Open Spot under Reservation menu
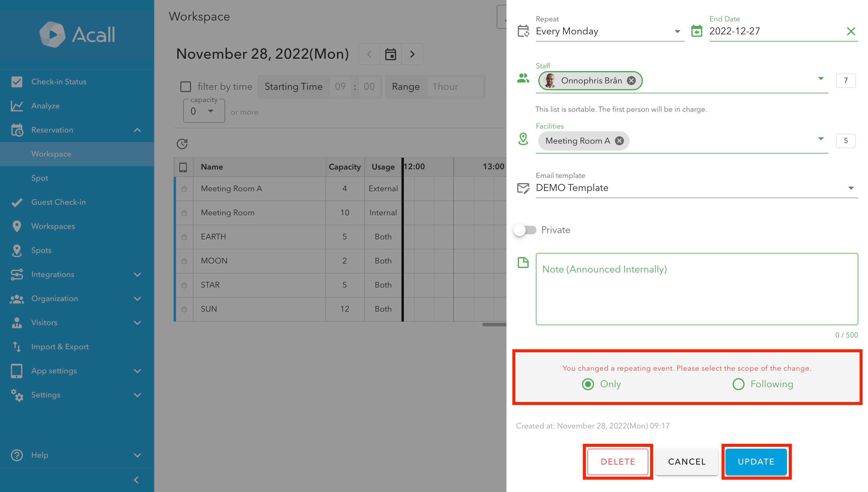 39,178
